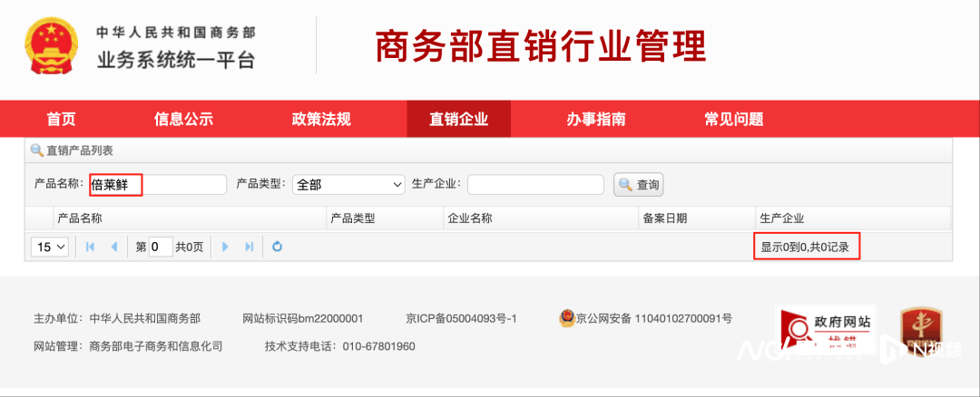Open the 政策法规 menu item
The height and width of the screenshot is (397, 980).
pyautogui.click(x=320, y=119)
